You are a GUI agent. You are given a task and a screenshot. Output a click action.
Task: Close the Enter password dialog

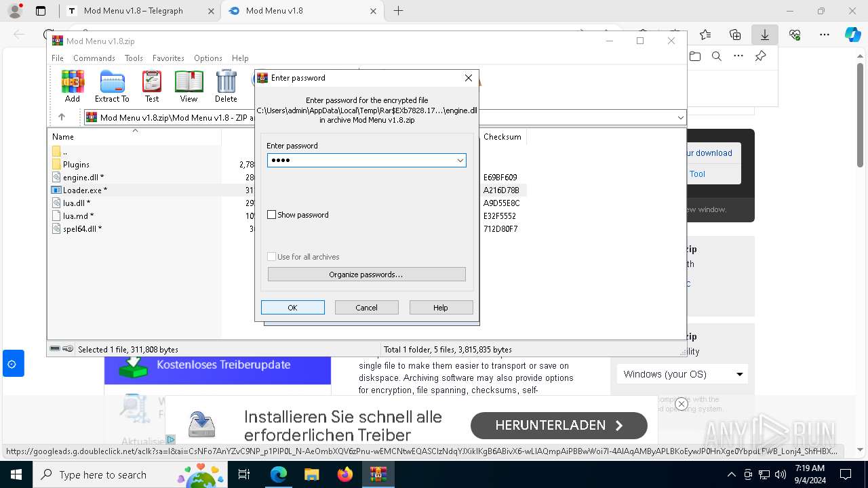tap(468, 78)
